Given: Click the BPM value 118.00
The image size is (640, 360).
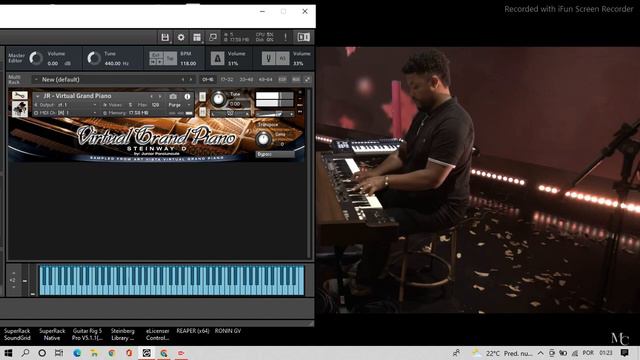Looking at the screenshot, I should (x=188, y=64).
